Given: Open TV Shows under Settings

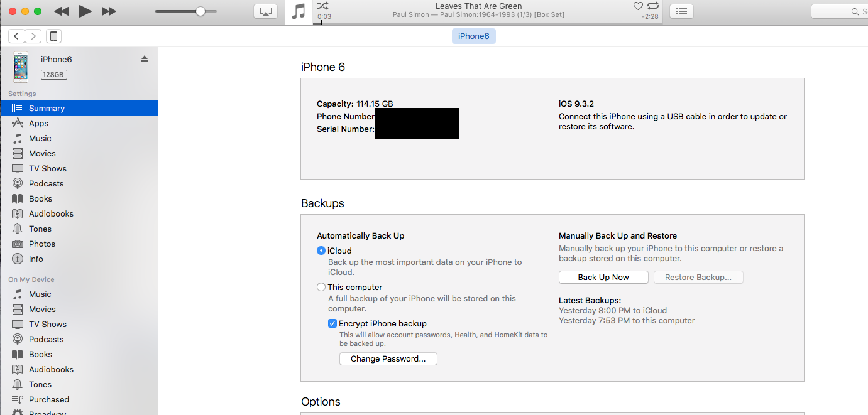Looking at the screenshot, I should point(79,168).
